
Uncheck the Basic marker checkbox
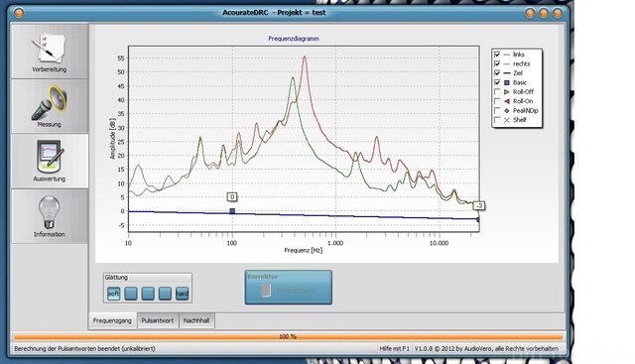(497, 82)
